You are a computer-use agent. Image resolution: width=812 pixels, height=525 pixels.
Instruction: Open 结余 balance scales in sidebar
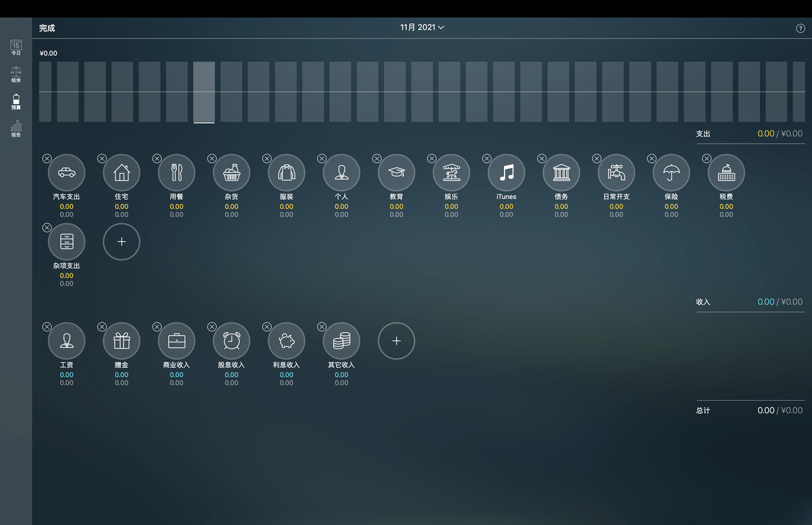(x=16, y=75)
